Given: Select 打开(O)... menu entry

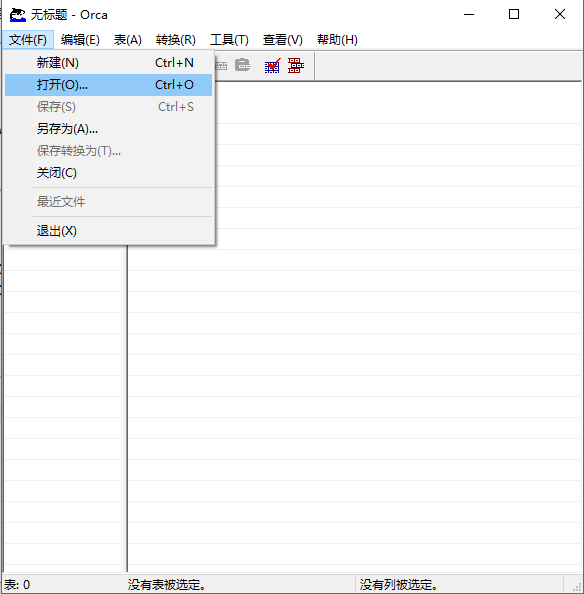Looking at the screenshot, I should click(x=108, y=84).
